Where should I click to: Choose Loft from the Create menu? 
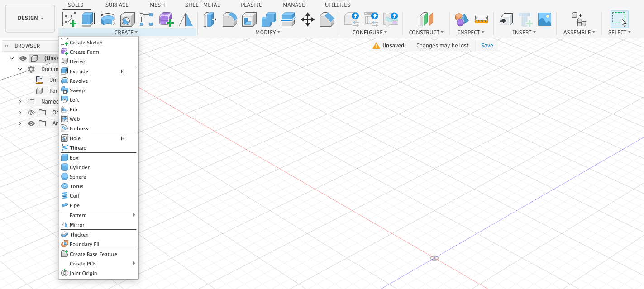98,100
